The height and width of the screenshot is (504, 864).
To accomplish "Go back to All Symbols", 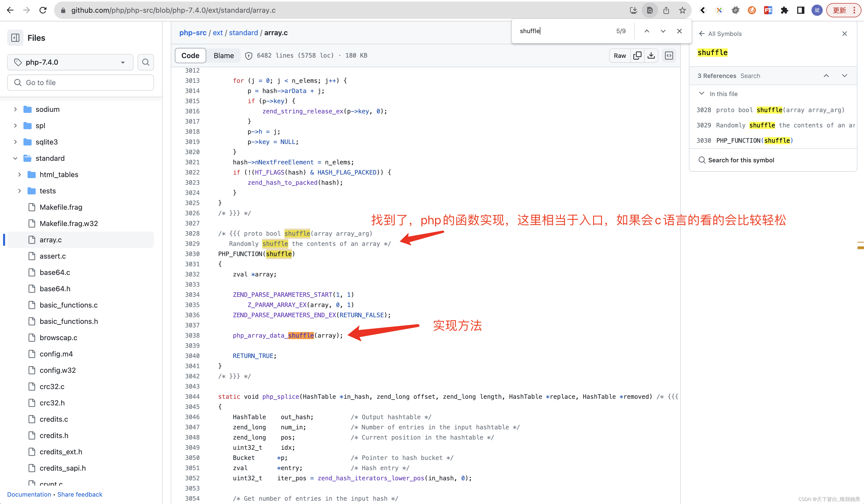I will pos(720,34).
